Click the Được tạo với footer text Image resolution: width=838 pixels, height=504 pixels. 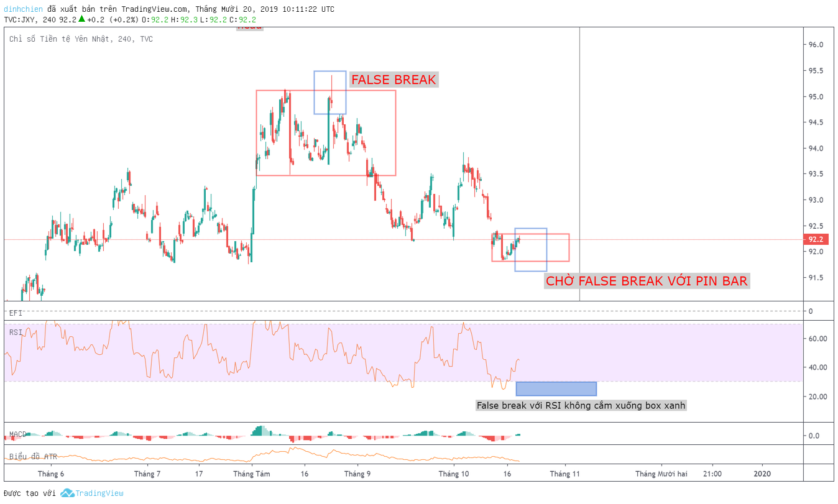point(29,493)
